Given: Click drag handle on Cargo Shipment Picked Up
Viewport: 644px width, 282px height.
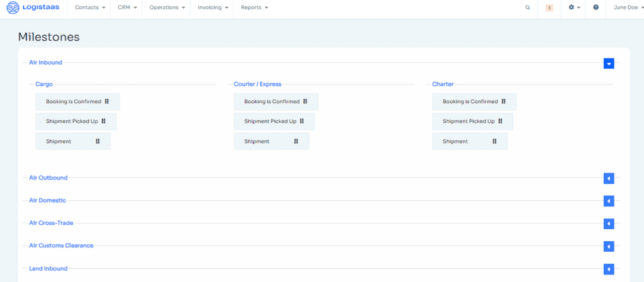Looking at the screenshot, I should tap(104, 121).
